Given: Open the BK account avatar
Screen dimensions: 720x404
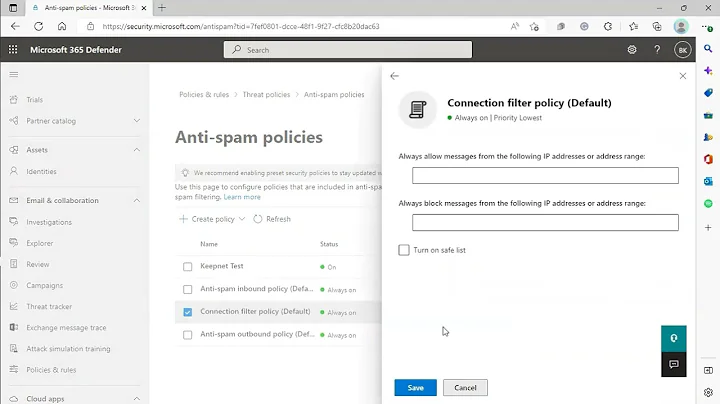Looking at the screenshot, I should tap(682, 50).
